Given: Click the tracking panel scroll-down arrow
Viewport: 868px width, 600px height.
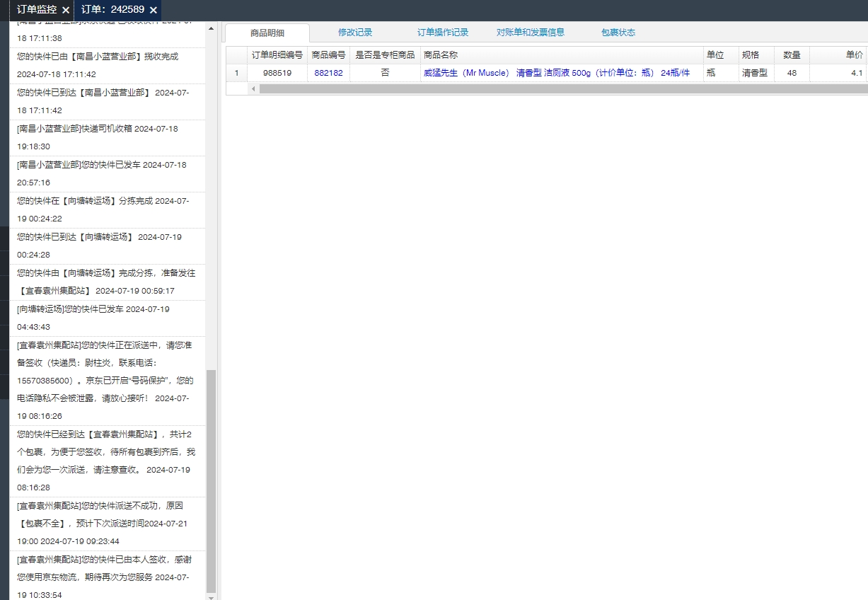Looking at the screenshot, I should click(211, 596).
